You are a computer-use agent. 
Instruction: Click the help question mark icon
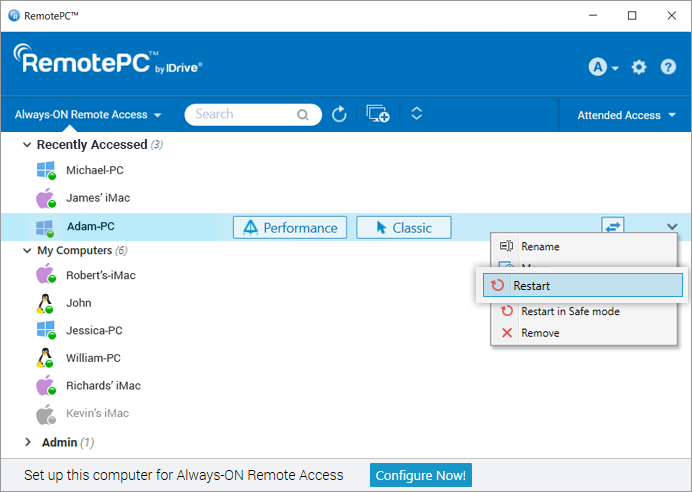(668, 67)
